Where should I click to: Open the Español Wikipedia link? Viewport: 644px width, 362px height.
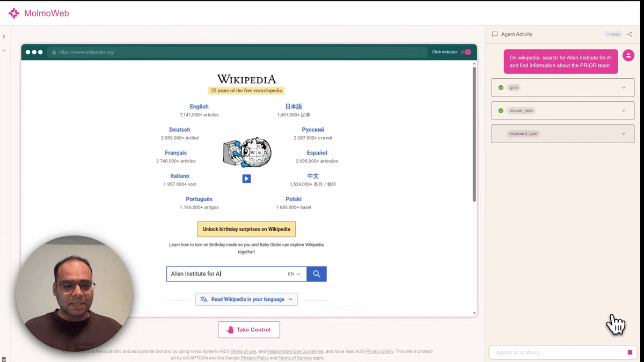317,153
